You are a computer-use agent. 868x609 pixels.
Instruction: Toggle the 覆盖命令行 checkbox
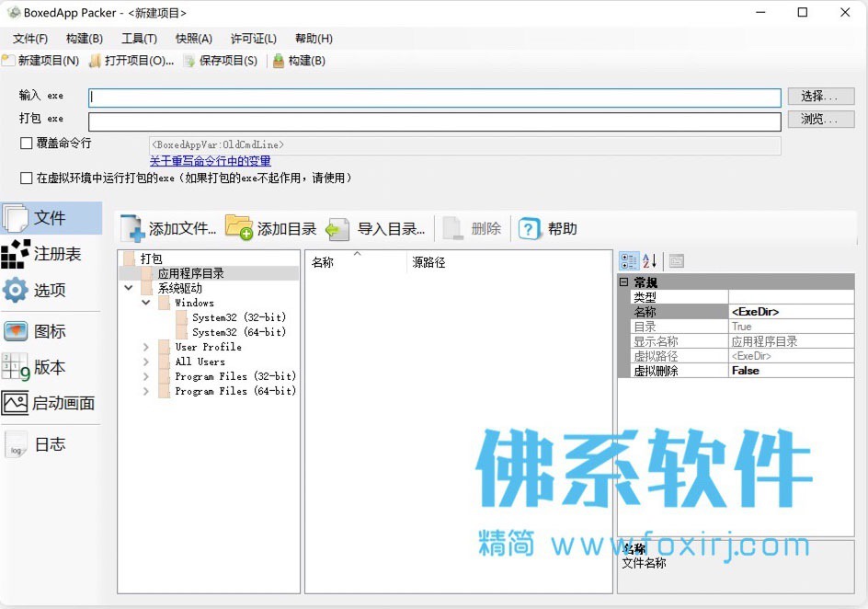[26, 144]
